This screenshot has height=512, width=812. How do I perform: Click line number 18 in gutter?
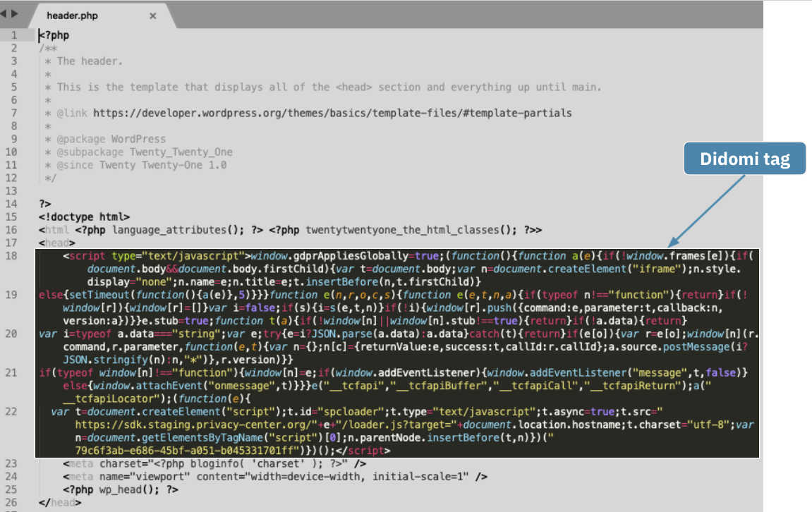pos(11,256)
